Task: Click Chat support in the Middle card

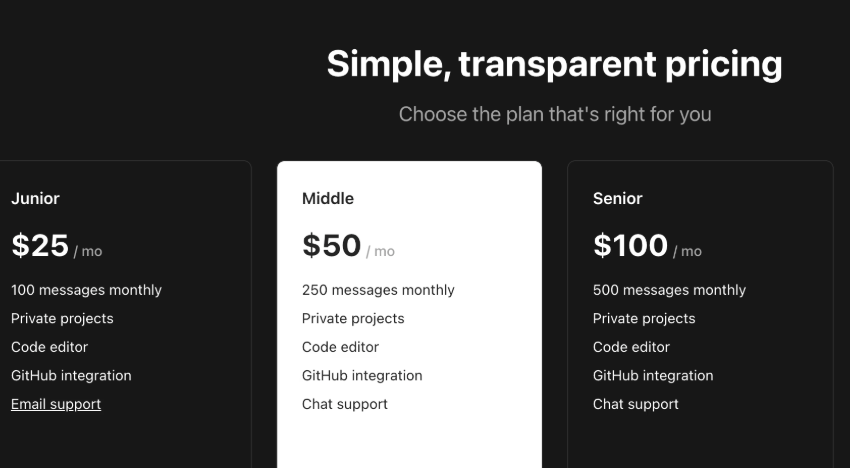Action: (x=345, y=404)
